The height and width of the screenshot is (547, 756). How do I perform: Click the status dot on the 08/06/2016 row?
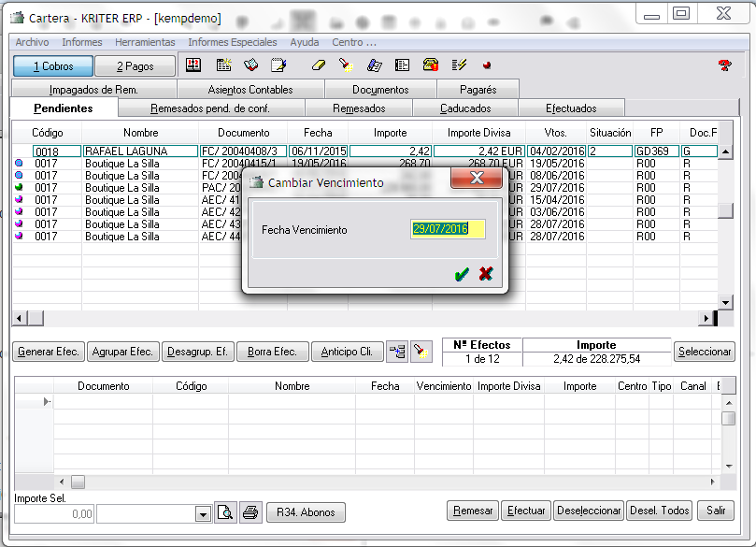pos(19,176)
